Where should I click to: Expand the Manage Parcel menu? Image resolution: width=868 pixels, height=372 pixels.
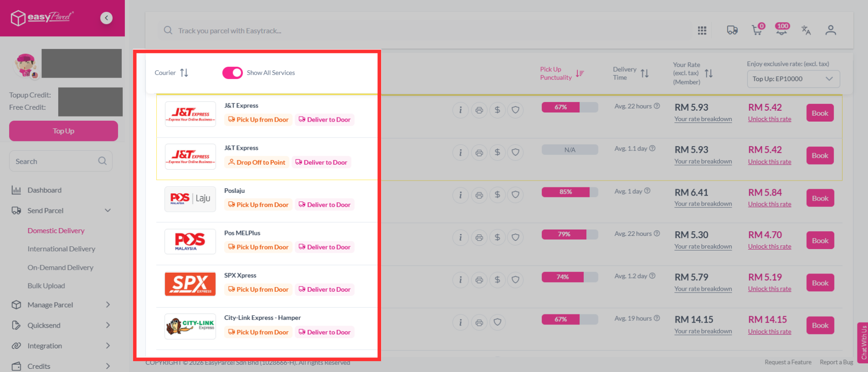coord(108,305)
